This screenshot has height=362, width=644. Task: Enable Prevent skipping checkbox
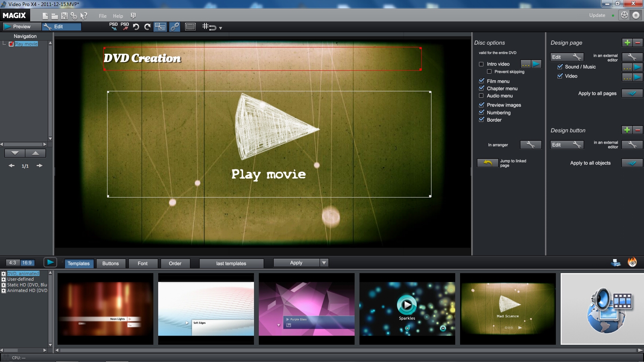(489, 72)
